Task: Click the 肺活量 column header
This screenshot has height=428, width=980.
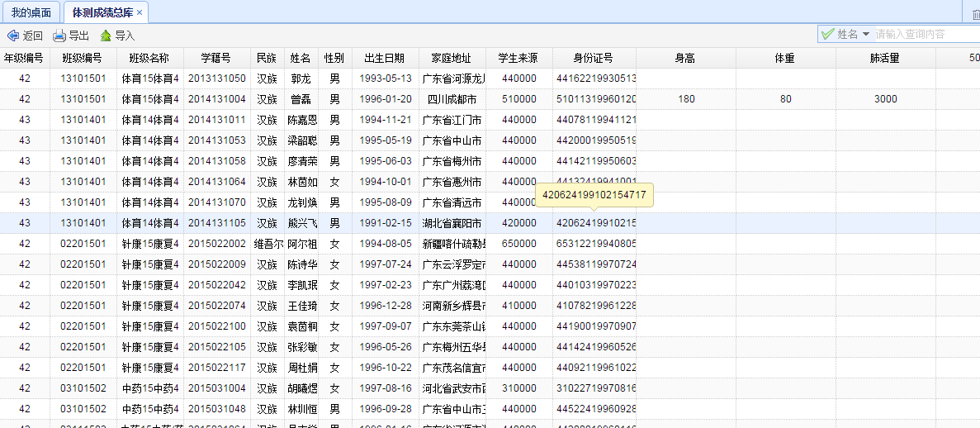Action: [884, 58]
